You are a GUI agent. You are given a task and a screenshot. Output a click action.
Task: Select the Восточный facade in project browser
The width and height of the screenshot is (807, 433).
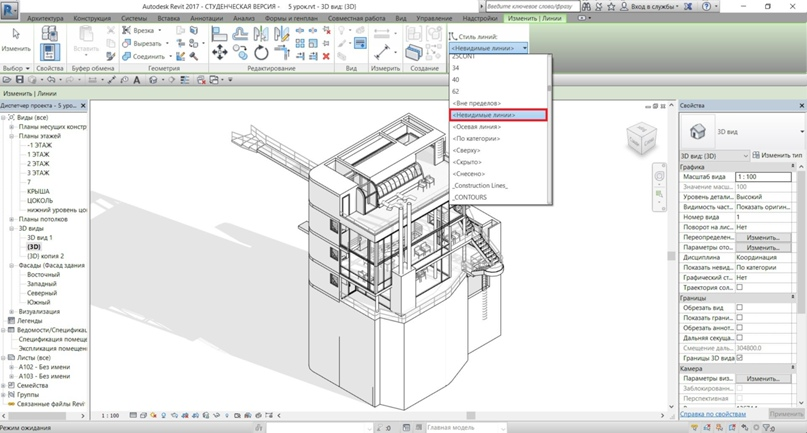[x=43, y=274]
